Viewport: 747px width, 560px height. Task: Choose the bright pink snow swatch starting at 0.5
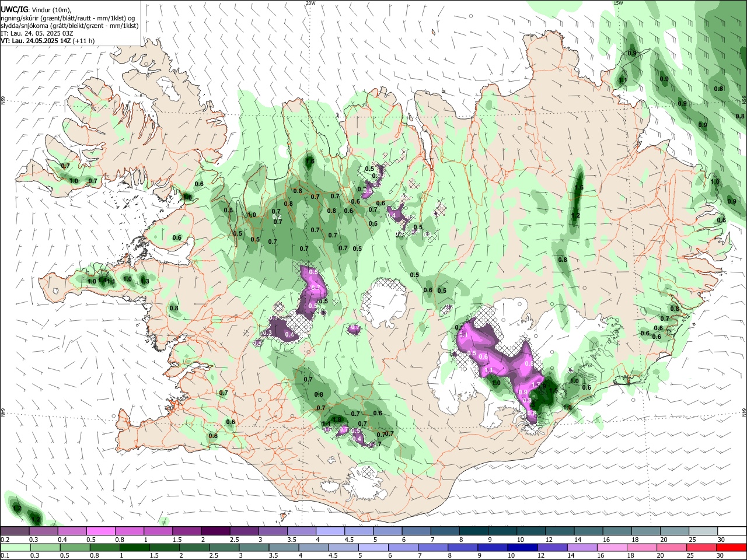pyautogui.click(x=100, y=531)
